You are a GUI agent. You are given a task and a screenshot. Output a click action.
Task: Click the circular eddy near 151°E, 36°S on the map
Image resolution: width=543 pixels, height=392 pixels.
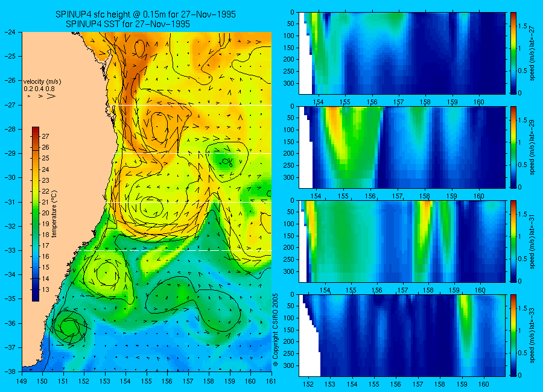point(71,327)
